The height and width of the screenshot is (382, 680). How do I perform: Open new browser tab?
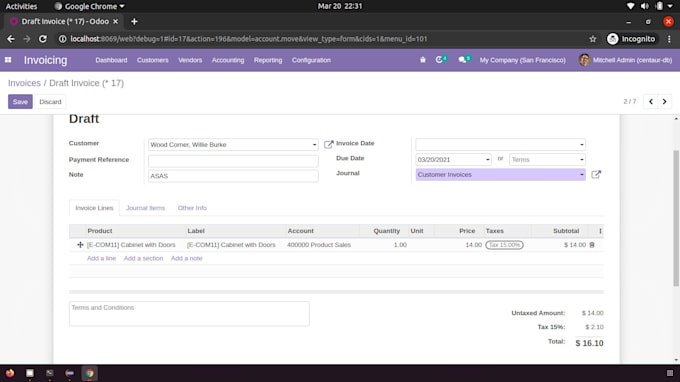(x=134, y=21)
